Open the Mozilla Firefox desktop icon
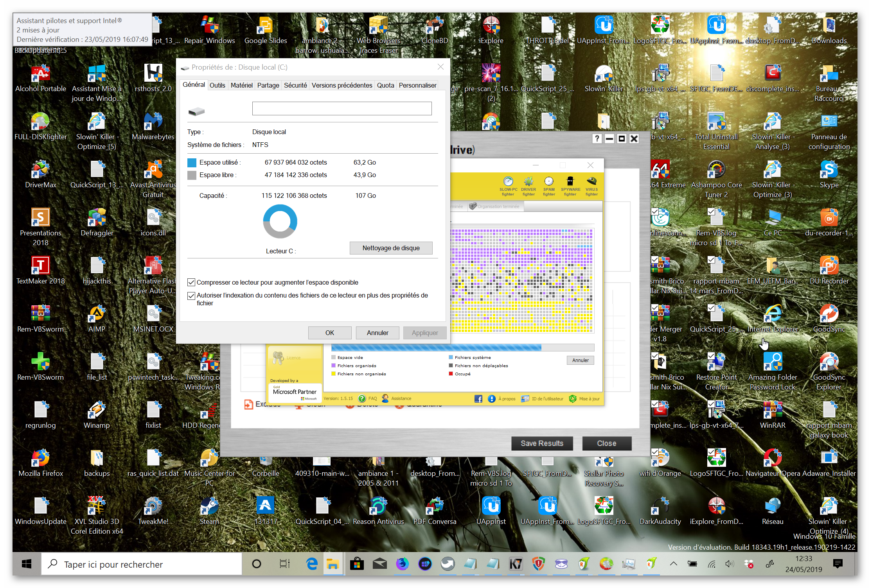 point(40,463)
